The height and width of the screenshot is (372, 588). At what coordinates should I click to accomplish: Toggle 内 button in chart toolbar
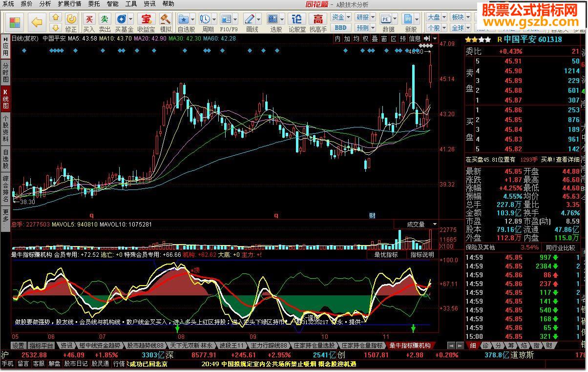coord(338,39)
